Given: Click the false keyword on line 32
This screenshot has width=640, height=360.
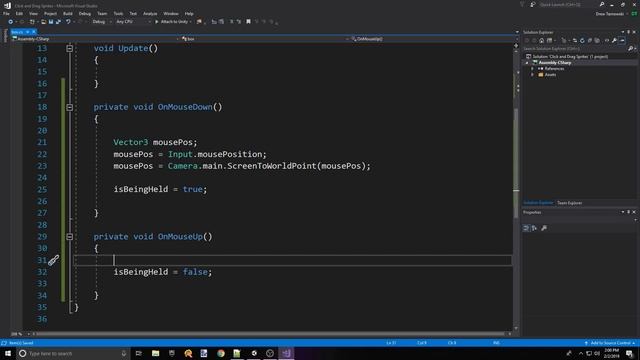Looking at the screenshot, I should point(195,272).
